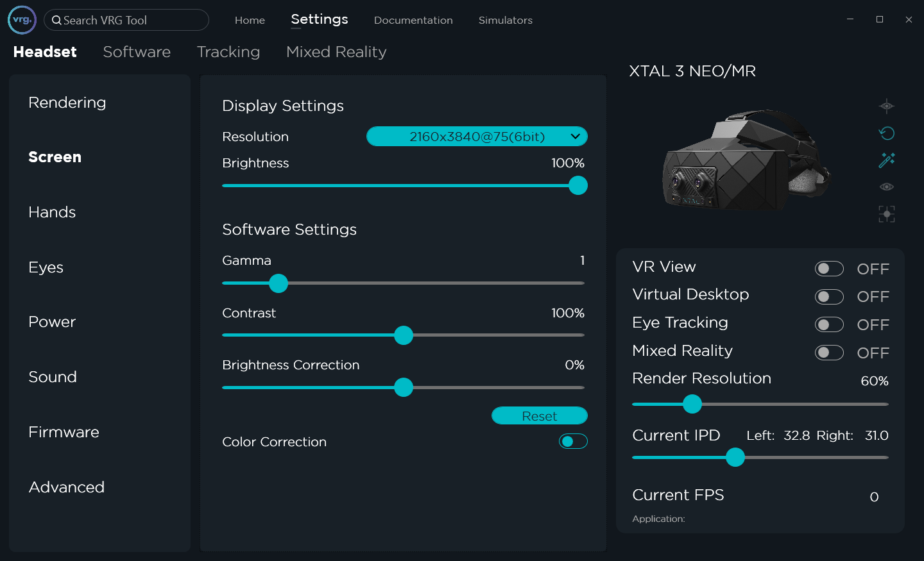Click the Reset button
Image resolution: width=924 pixels, height=561 pixels.
tap(540, 415)
